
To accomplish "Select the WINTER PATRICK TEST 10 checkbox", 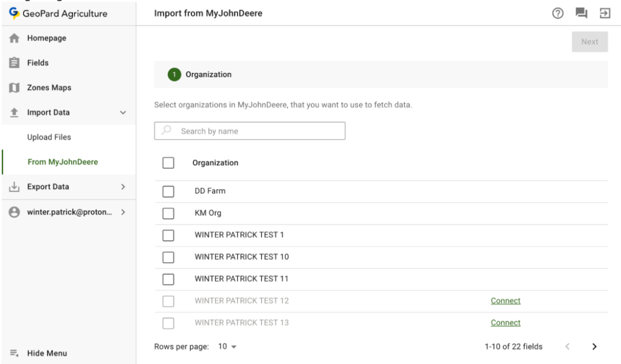I will pos(168,257).
